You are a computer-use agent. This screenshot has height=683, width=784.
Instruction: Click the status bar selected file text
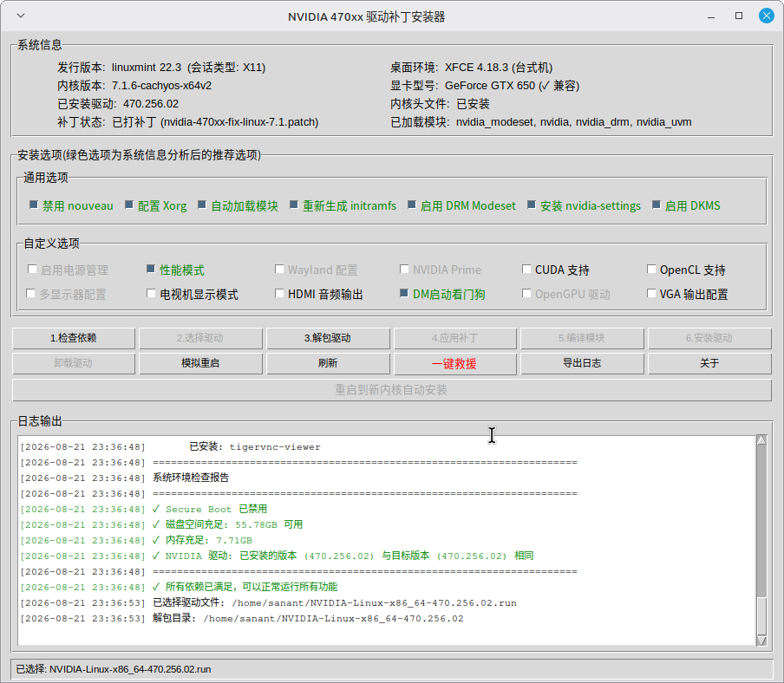pyautogui.click(x=114, y=669)
